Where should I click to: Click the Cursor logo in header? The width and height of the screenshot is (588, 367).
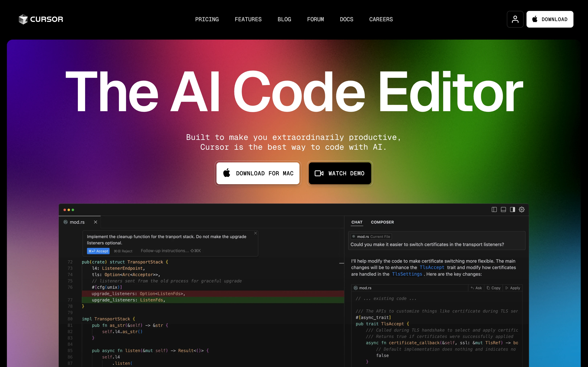click(x=41, y=19)
